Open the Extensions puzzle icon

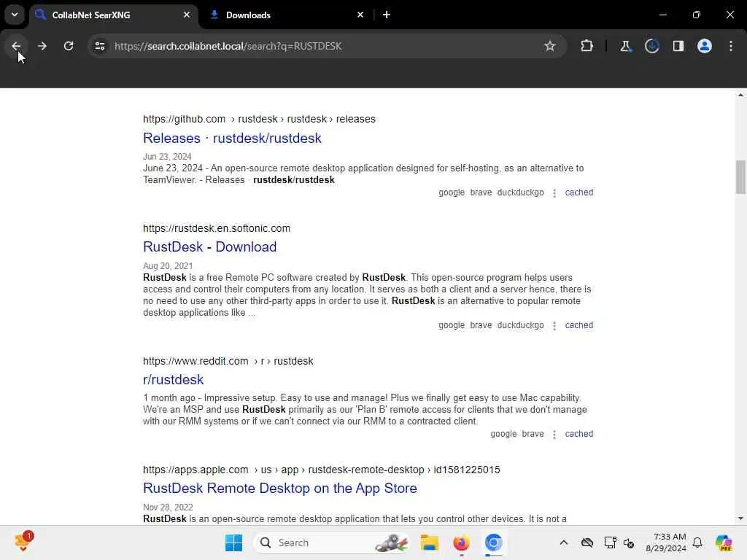click(x=587, y=46)
